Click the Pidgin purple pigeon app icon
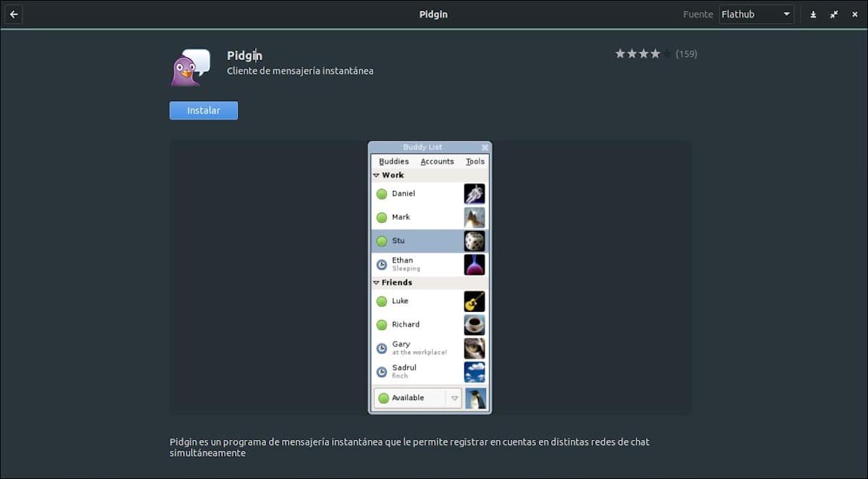 [x=190, y=67]
